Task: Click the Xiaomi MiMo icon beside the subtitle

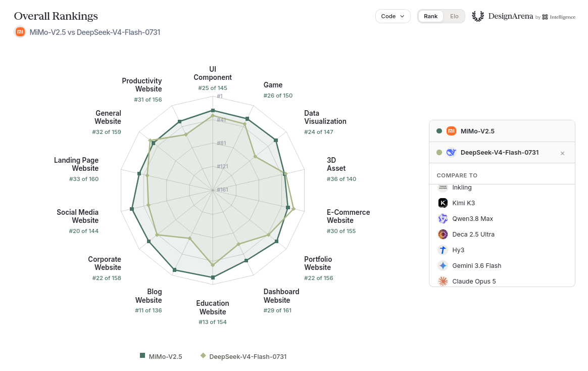Action: click(x=20, y=32)
